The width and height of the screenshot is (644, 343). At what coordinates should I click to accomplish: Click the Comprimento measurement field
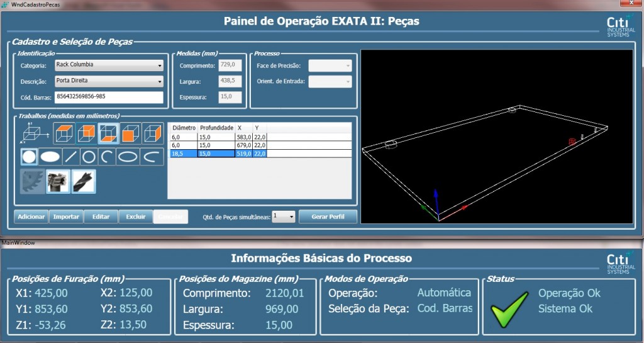[230, 65]
